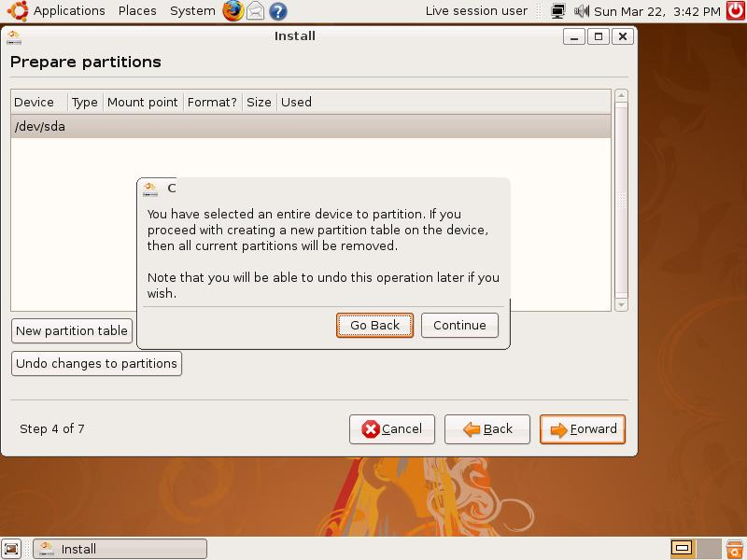Click the Mount point column header
This screenshot has width=747, height=560.
tap(143, 102)
